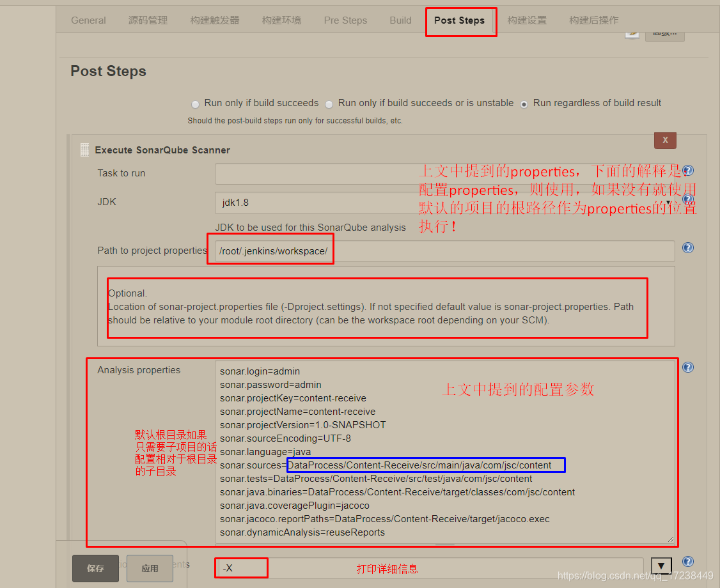Screen dimensions: 720x588
Task: Click the sonar.password=admin line
Action: pos(270,385)
